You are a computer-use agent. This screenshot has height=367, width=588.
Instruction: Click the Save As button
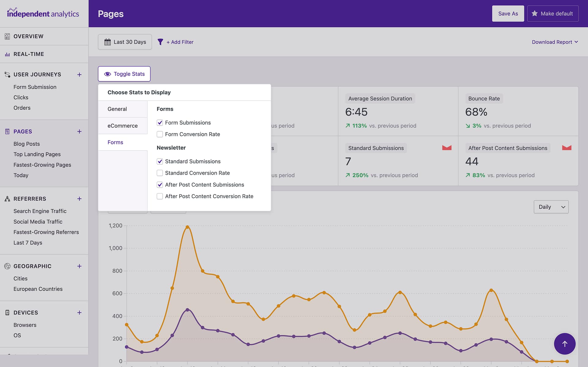click(508, 13)
